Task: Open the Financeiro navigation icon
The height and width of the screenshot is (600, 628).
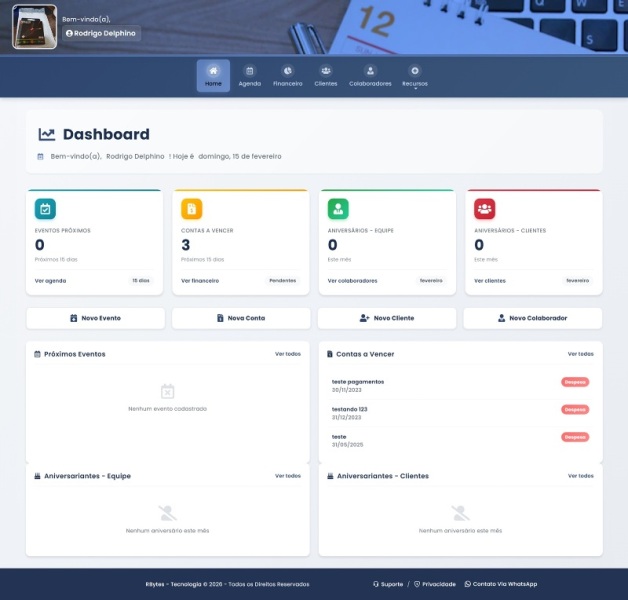Action: [x=288, y=71]
